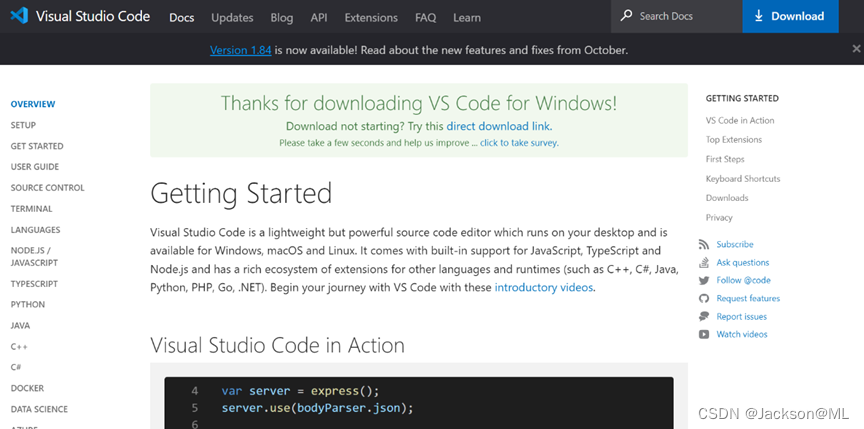Click the Follow @code text link
Viewport: 864px width, 429px height.
tap(743, 280)
